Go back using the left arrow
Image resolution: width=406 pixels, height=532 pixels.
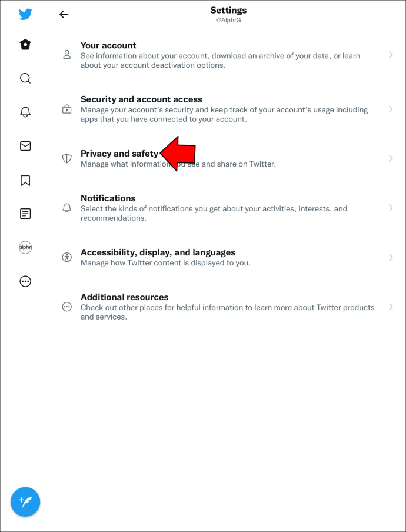[64, 14]
